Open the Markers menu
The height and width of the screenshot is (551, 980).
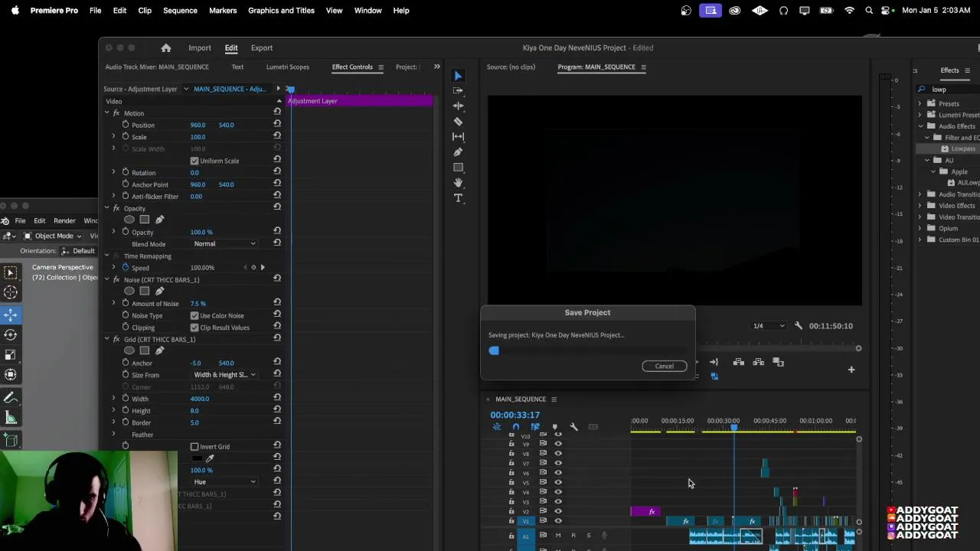point(223,11)
